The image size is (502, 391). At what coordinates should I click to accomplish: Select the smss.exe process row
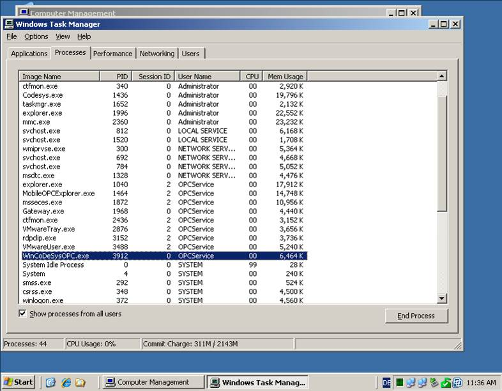click(163, 283)
